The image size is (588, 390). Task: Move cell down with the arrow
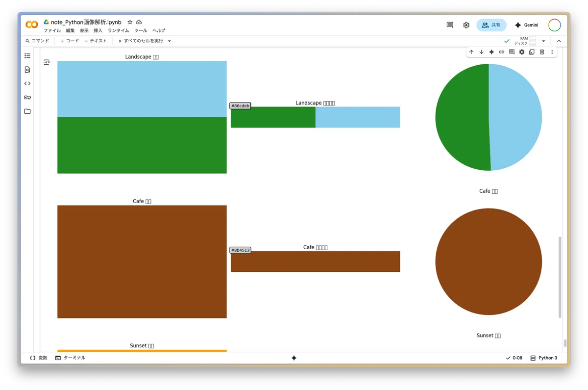[x=481, y=52]
